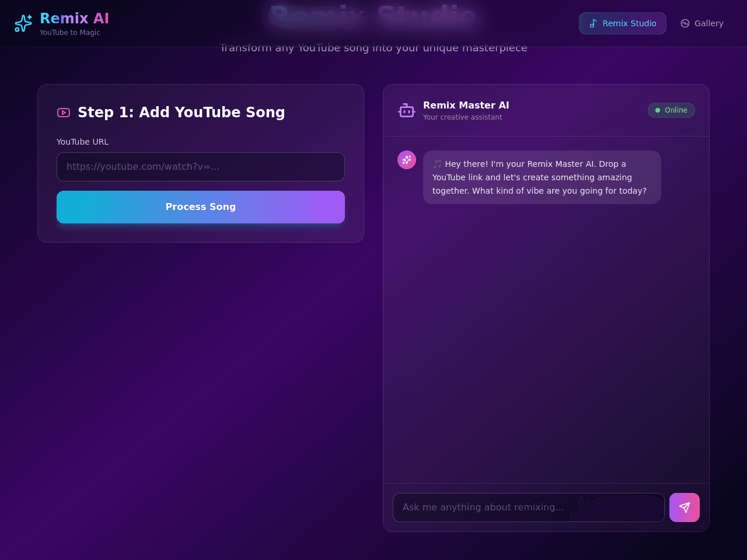Click the "YouTube to Magic" tagline
The image size is (747, 560).
point(70,33)
